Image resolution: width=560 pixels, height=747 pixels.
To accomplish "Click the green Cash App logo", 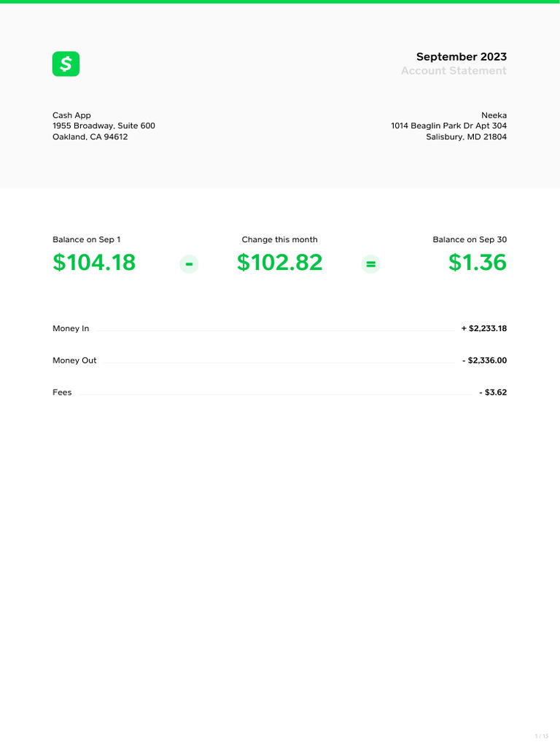I will pyautogui.click(x=66, y=64).
